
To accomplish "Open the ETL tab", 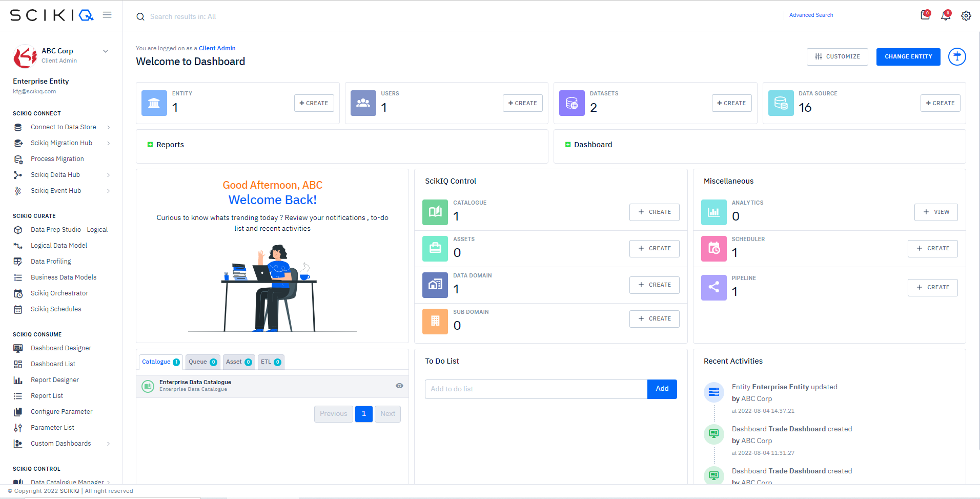I will pos(271,362).
